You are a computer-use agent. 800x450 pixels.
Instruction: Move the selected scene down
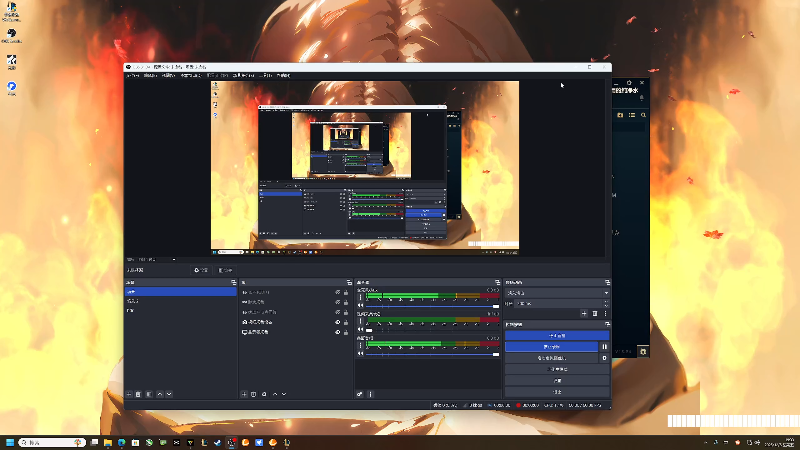(169, 394)
